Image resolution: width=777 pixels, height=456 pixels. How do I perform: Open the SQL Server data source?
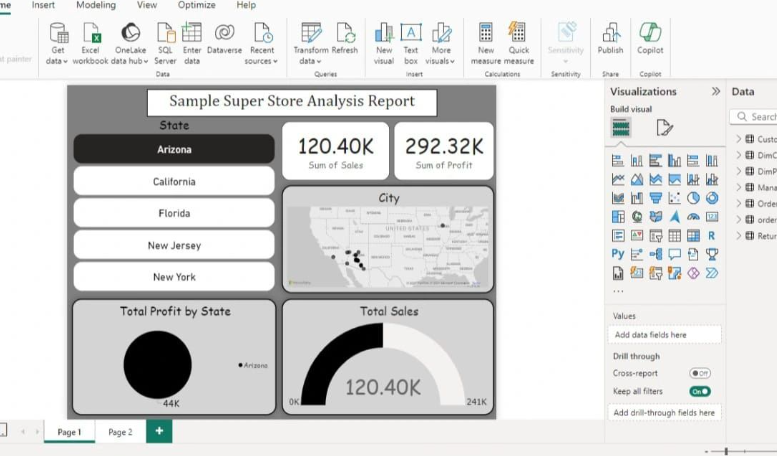[x=165, y=33]
